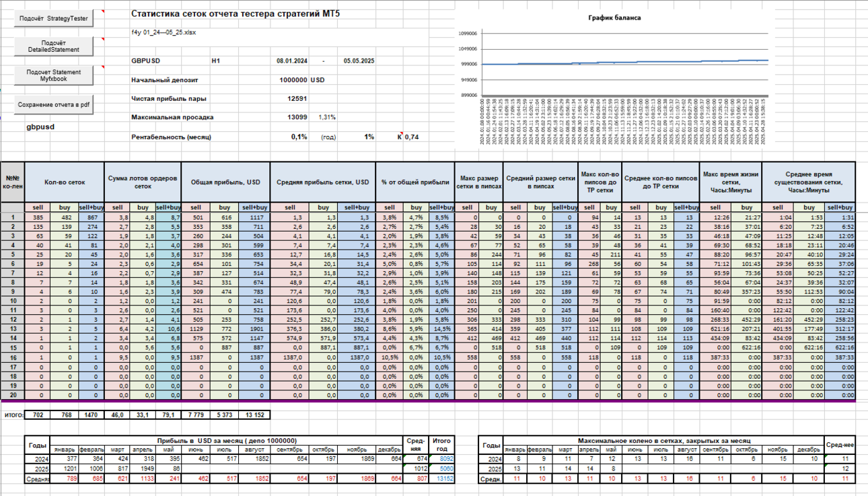Click the Подсчёт DetailedStatement button

pyautogui.click(x=54, y=46)
